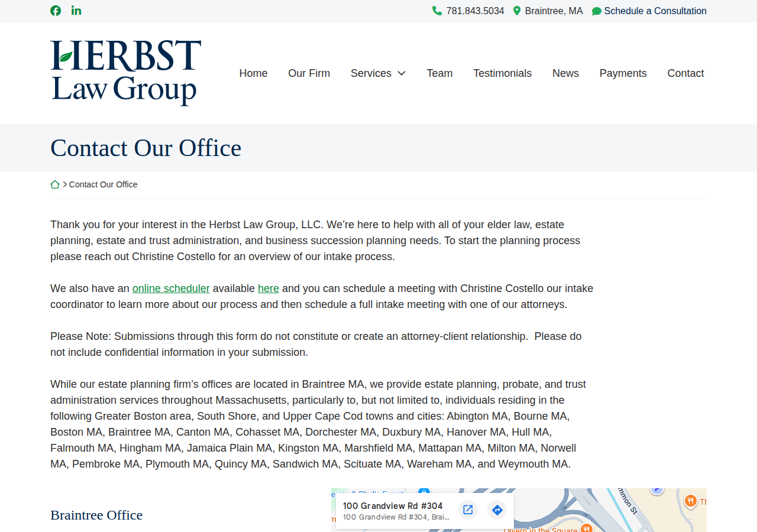The height and width of the screenshot is (532, 757).
Task: Click the Braintree Office heading
Action: click(x=96, y=515)
